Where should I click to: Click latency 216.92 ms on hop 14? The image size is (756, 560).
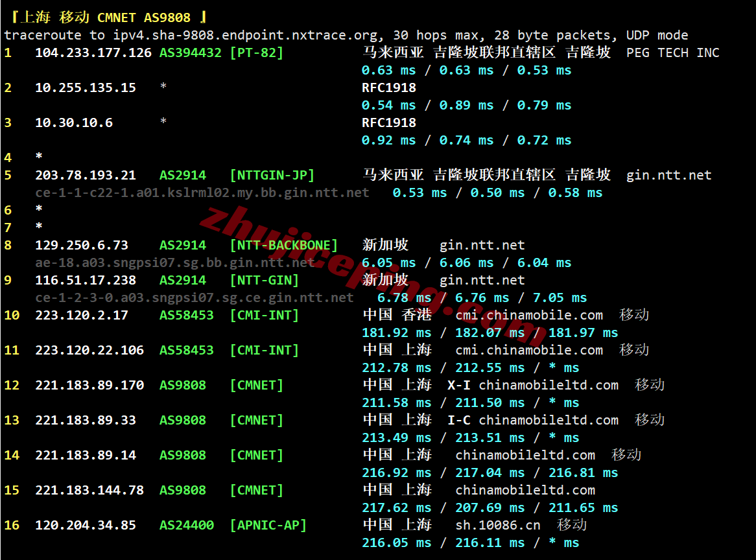[396, 472]
